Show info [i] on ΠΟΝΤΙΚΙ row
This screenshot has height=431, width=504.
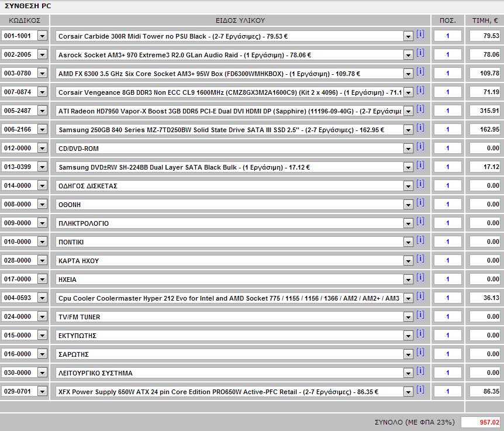pos(420,239)
